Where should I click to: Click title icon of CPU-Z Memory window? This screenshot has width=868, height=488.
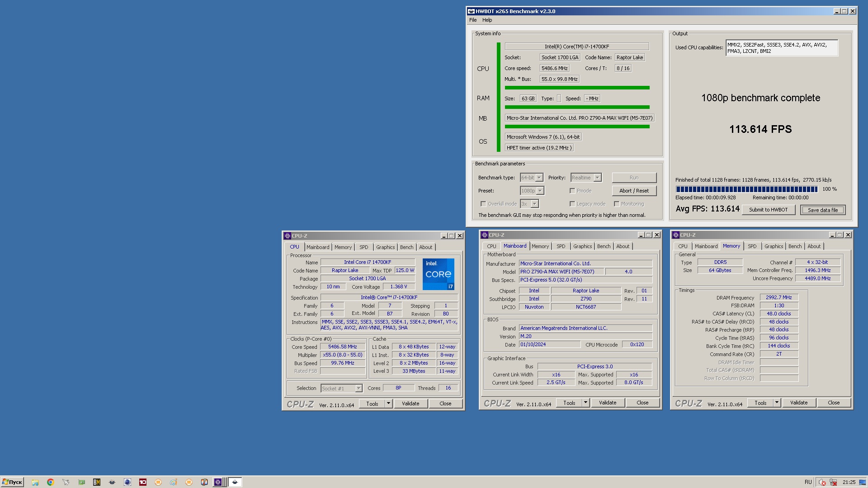(675, 235)
